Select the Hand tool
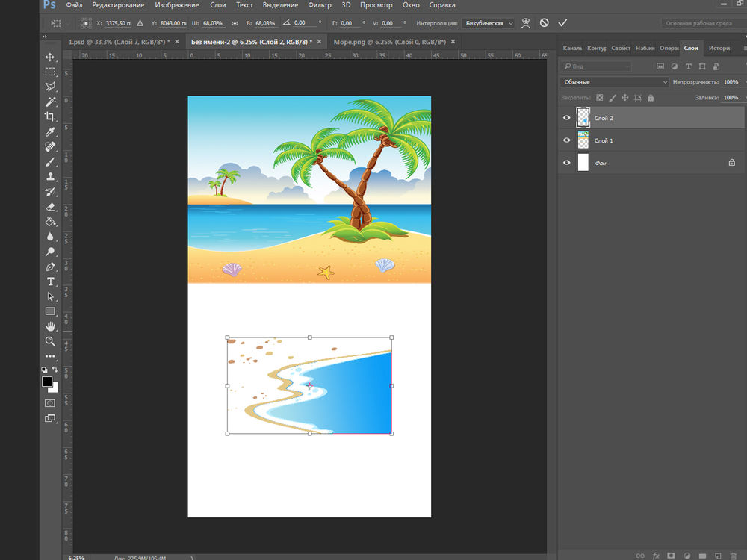The height and width of the screenshot is (560, 747). pyautogui.click(x=50, y=326)
